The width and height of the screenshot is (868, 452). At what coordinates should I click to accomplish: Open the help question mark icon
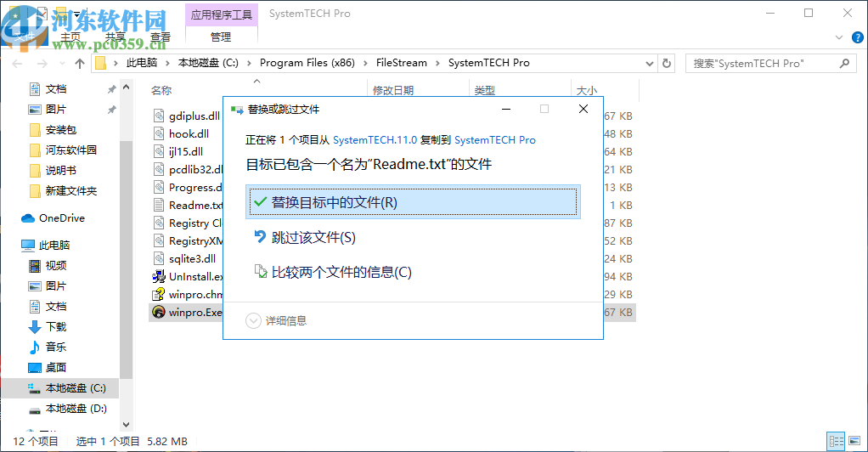857,37
